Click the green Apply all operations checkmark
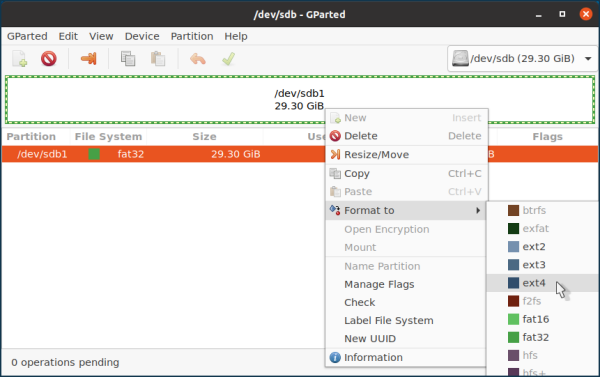The width and height of the screenshot is (600, 377). [228, 59]
